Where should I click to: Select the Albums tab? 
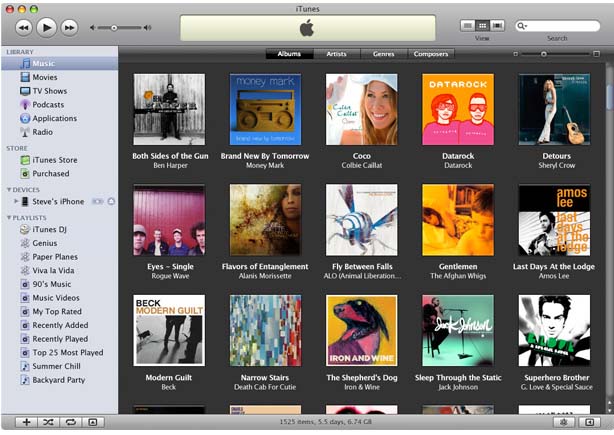289,54
